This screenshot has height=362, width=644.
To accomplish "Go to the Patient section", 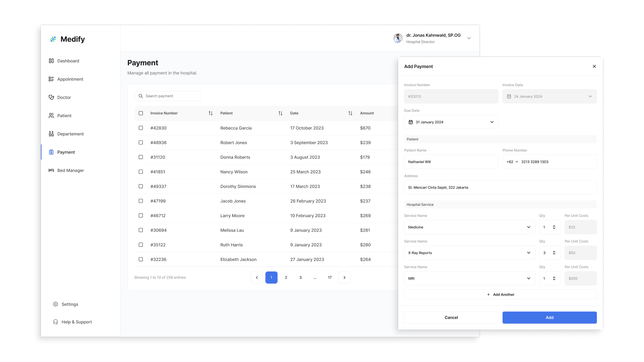I will (64, 116).
